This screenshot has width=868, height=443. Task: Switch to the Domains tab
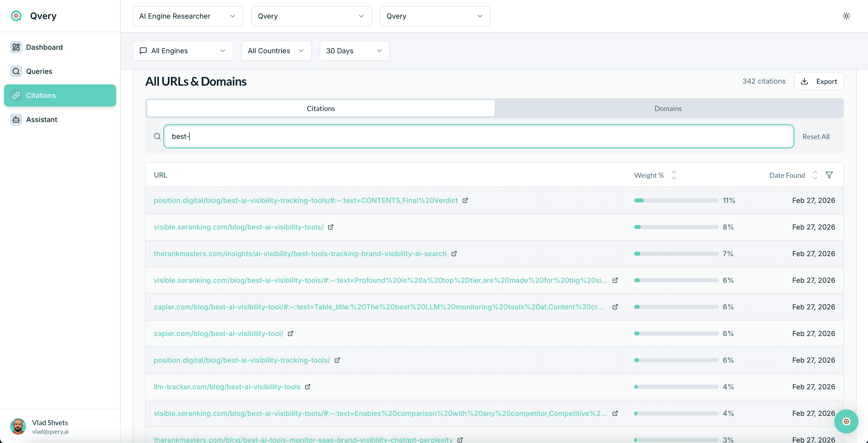[x=668, y=108]
